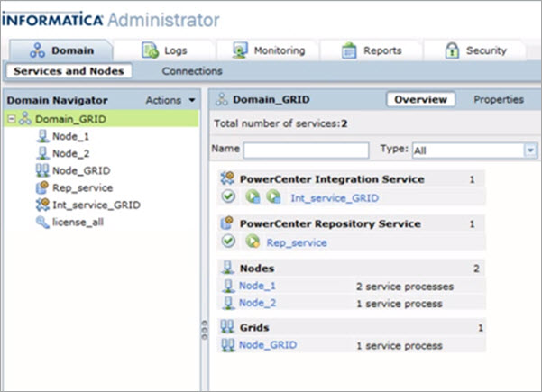The width and height of the screenshot is (542, 392).
Task: Go to the Reports tab
Action: coord(371,50)
